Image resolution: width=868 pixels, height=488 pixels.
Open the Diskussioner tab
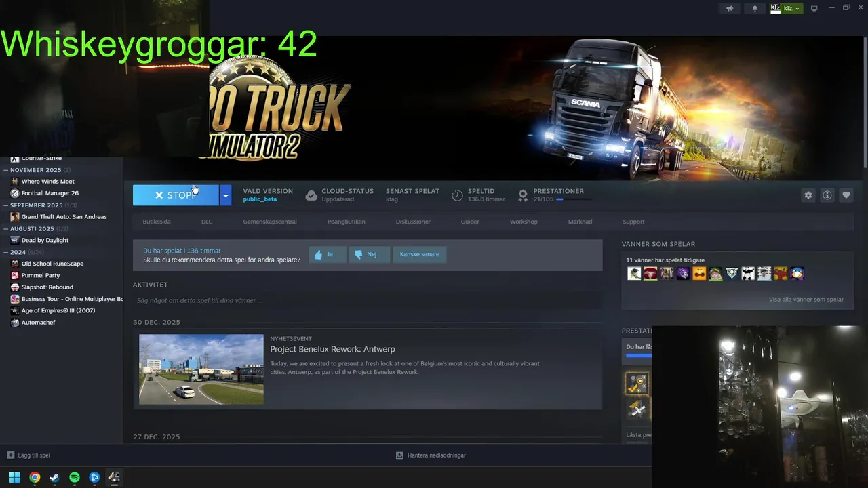tap(413, 222)
